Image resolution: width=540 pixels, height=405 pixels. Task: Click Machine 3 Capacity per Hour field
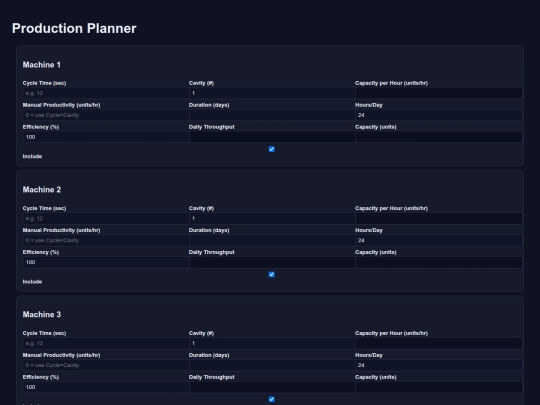point(439,343)
